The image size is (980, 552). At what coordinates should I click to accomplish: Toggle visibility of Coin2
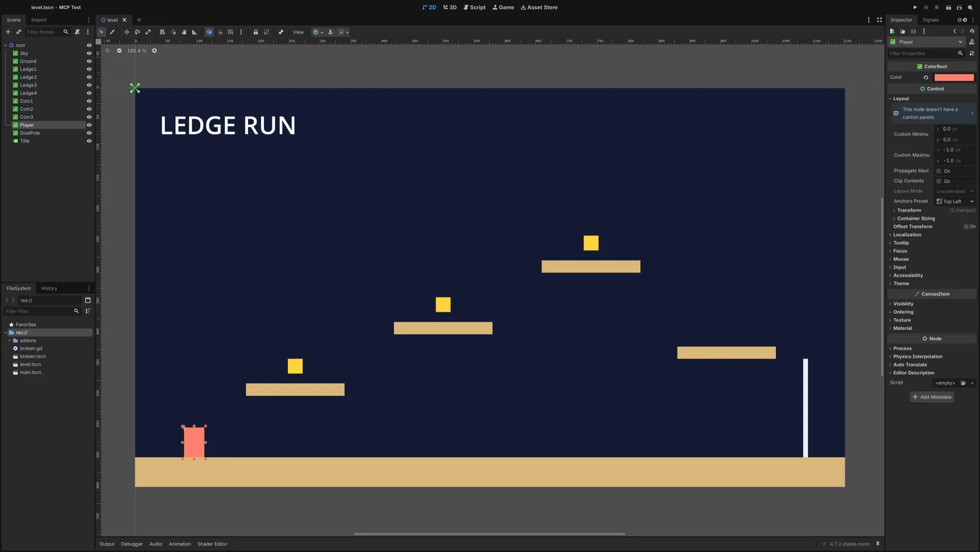(89, 109)
